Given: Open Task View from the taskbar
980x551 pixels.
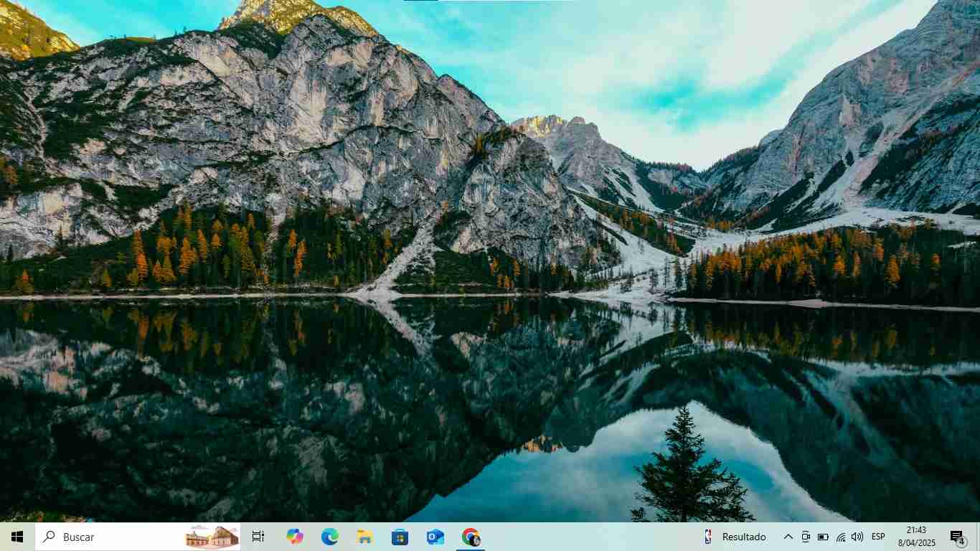Looking at the screenshot, I should [258, 537].
